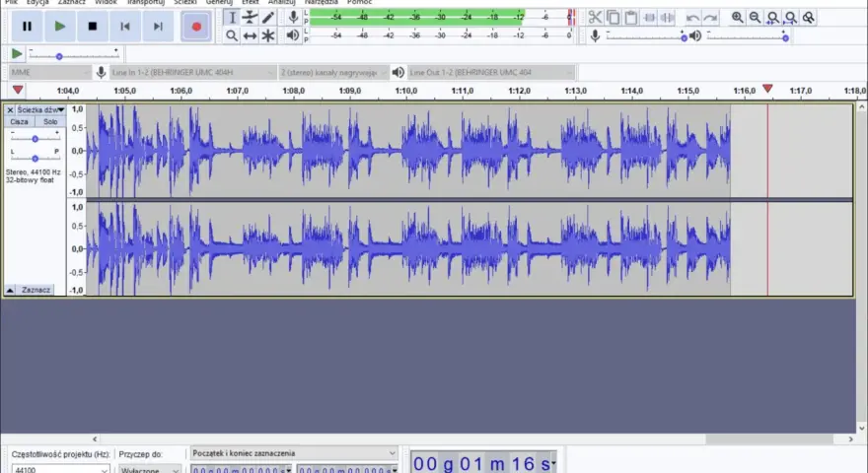The width and height of the screenshot is (868, 473).
Task: Click the Zaznacz track select button
Action: coord(36,290)
